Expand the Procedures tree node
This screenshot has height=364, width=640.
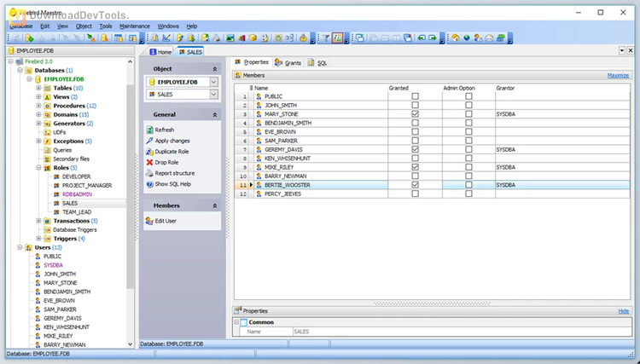pyautogui.click(x=38, y=106)
